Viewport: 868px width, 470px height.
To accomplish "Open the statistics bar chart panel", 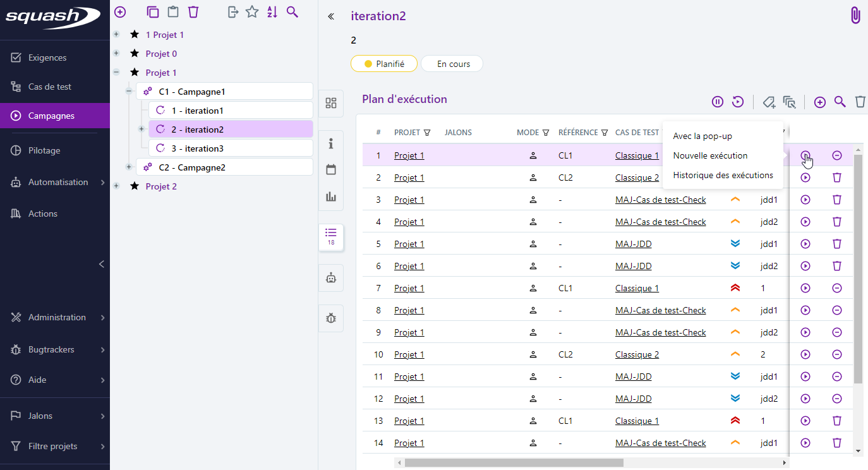I will tap(331, 196).
